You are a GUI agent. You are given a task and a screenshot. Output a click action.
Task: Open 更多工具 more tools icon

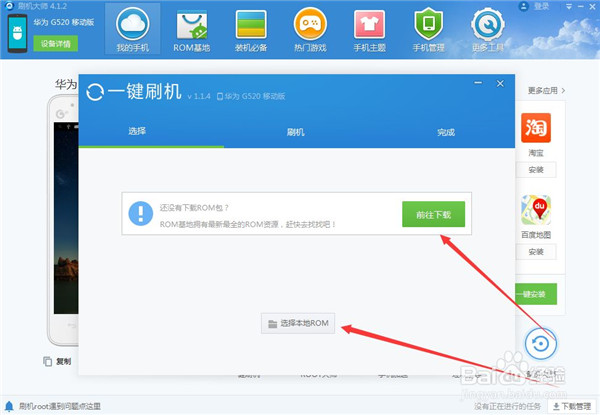point(488,29)
